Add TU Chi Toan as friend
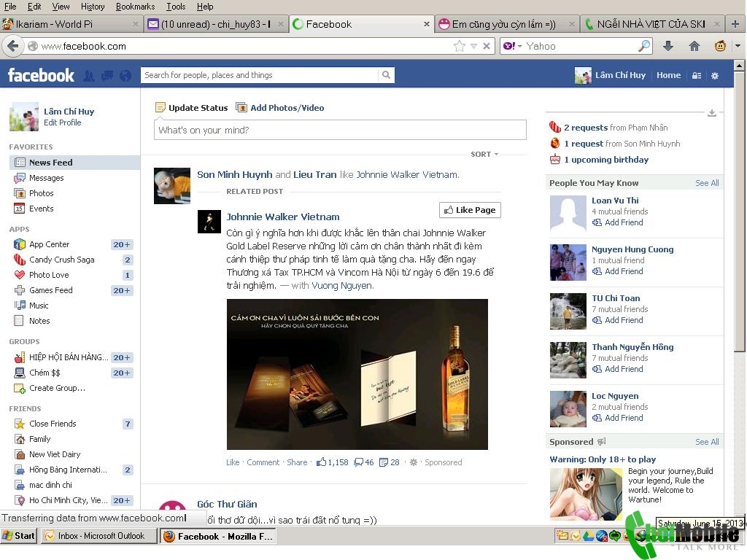This screenshot has height=560, width=747. click(x=618, y=320)
